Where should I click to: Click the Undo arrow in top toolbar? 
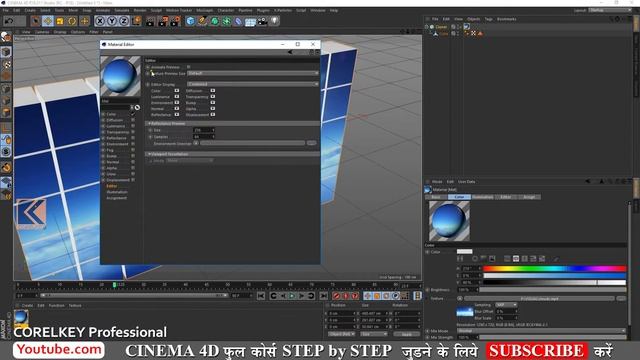(x=9, y=21)
